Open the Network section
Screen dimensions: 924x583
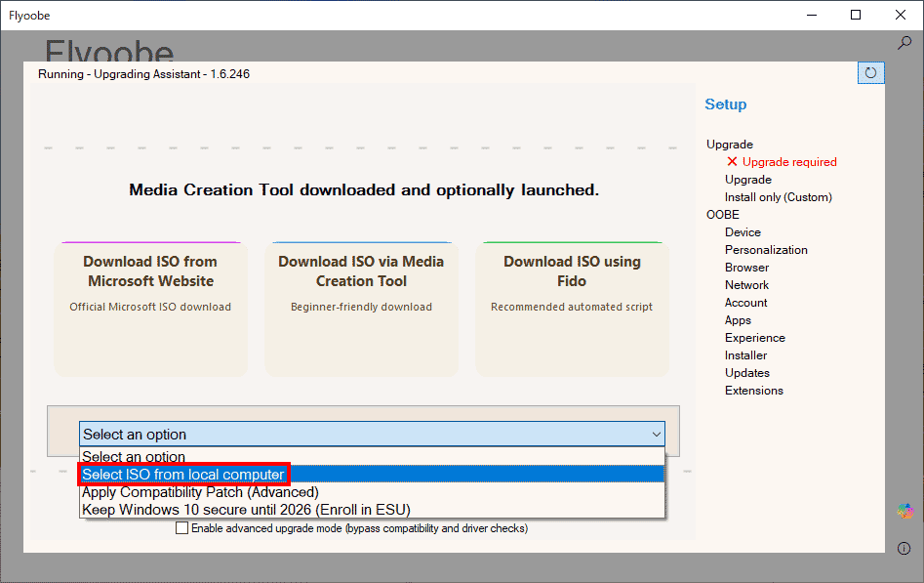click(x=746, y=285)
